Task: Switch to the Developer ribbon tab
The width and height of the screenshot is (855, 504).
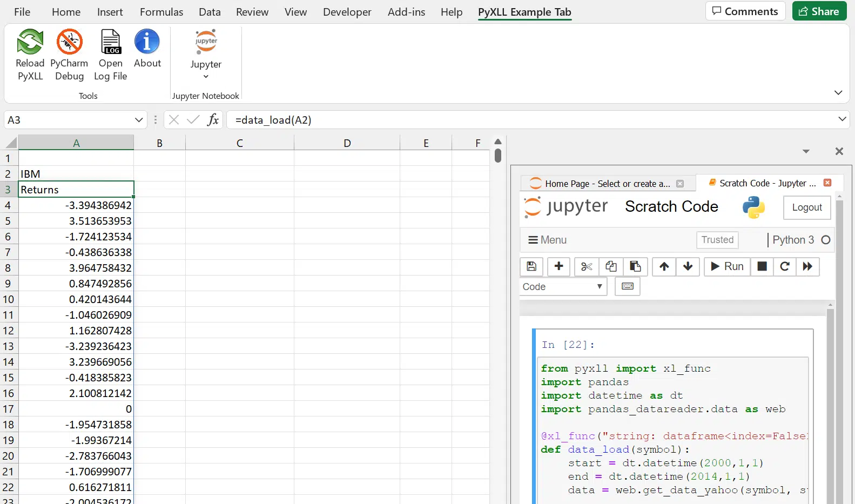Action: [347, 12]
